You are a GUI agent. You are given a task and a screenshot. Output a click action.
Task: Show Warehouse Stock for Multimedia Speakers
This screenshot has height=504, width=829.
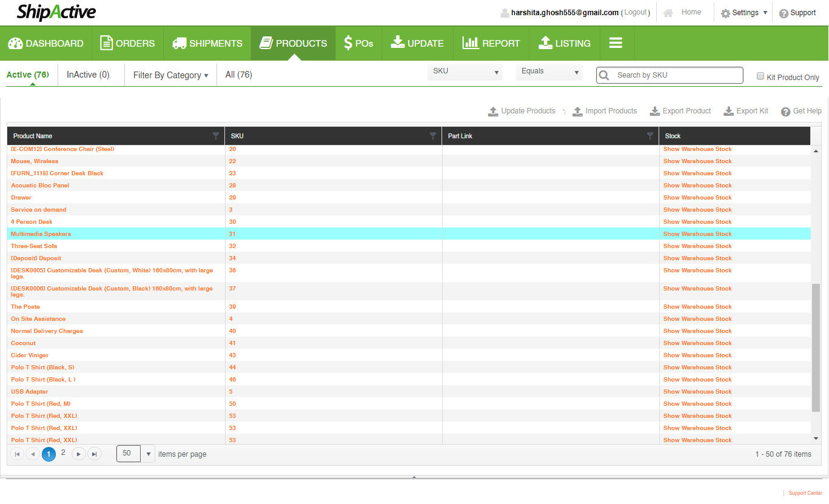[x=697, y=234]
